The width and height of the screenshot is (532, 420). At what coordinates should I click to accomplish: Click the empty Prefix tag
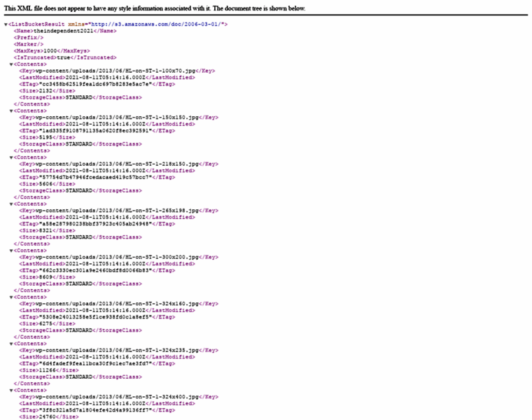(x=29, y=38)
